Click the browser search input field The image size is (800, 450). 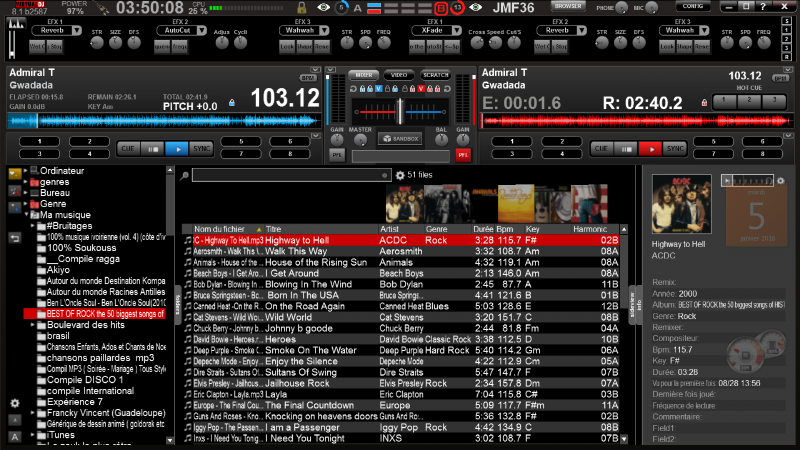click(291, 175)
